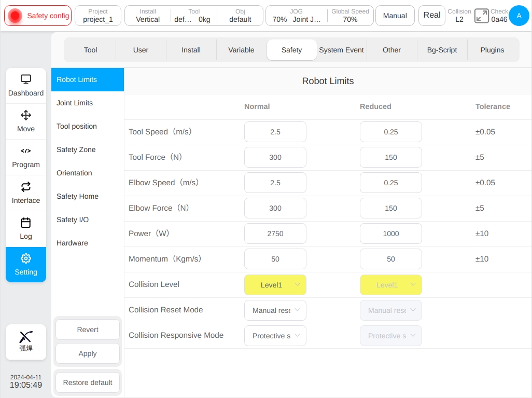Open the Log calendar icon
The height and width of the screenshot is (398, 532).
tap(26, 223)
